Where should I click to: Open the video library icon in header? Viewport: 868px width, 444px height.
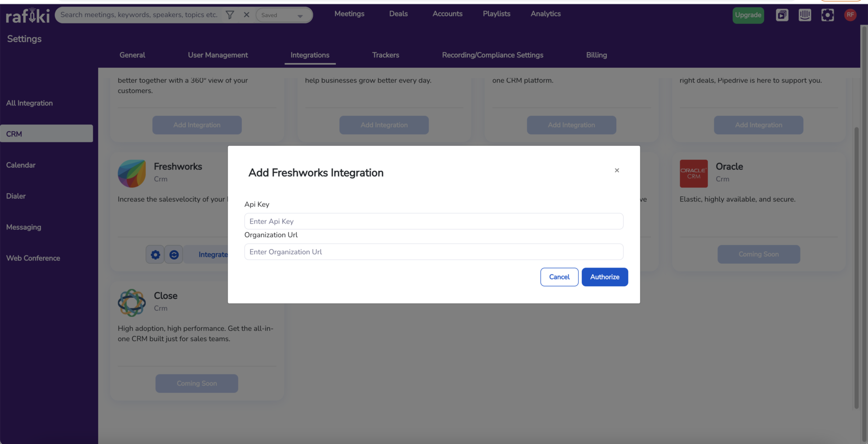(782, 15)
